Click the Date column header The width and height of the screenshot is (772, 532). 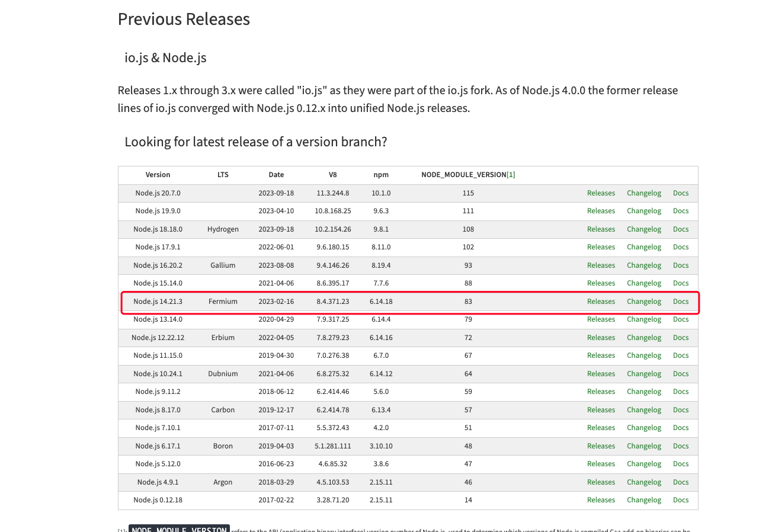tap(276, 175)
